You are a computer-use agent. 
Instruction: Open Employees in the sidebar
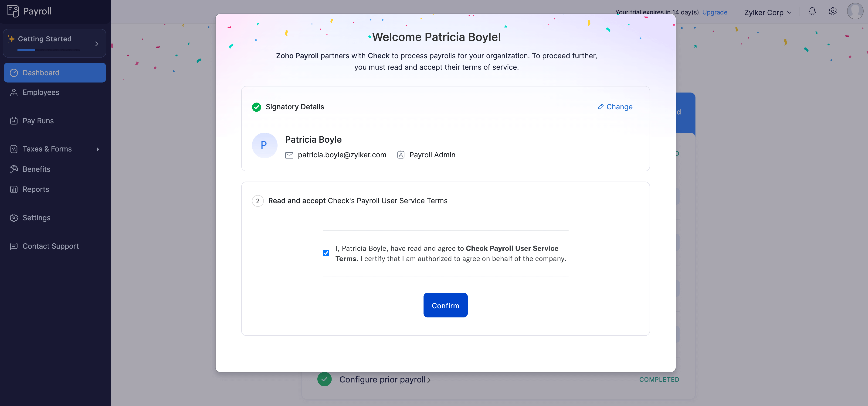41,92
